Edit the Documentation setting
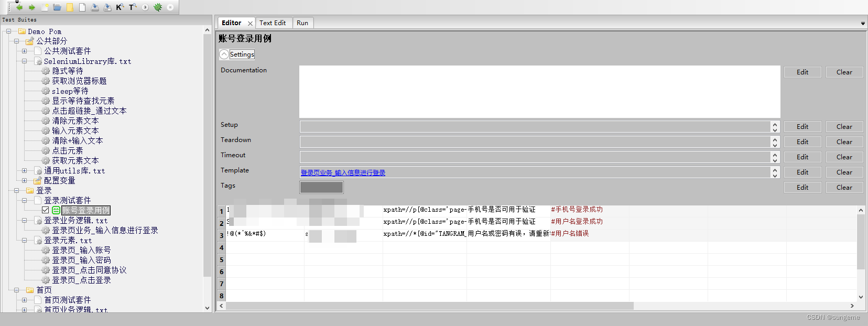868x326 pixels. [802, 72]
